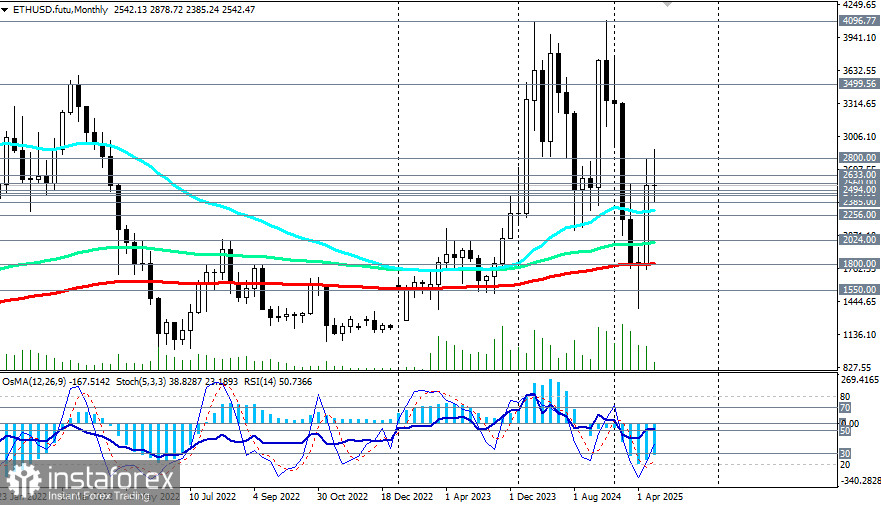Click the OsMA(12,26,9) indicator label
Image resolution: width=881 pixels, height=505 pixels.
pyautogui.click(x=40, y=379)
